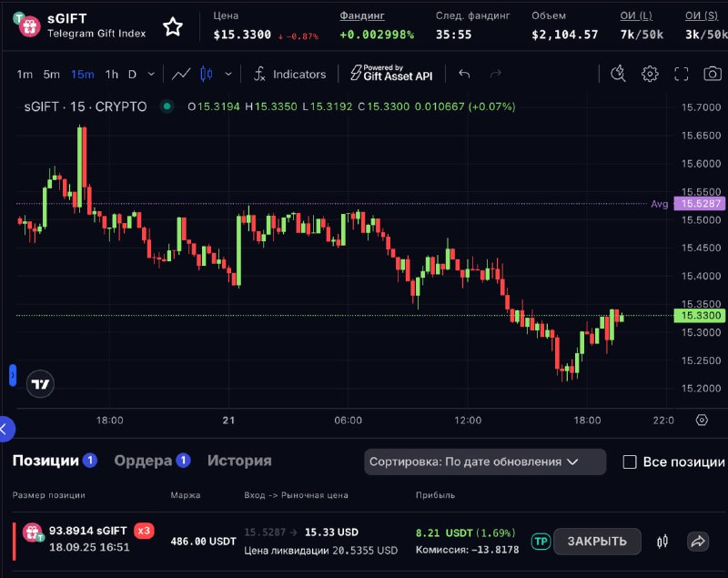Add sGIFT to favorites with star icon

[173, 26]
